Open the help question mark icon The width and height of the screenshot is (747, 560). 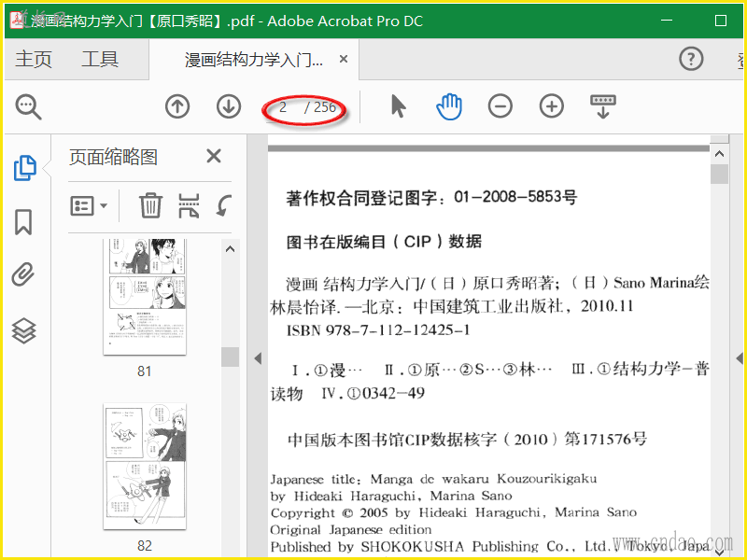(x=691, y=59)
